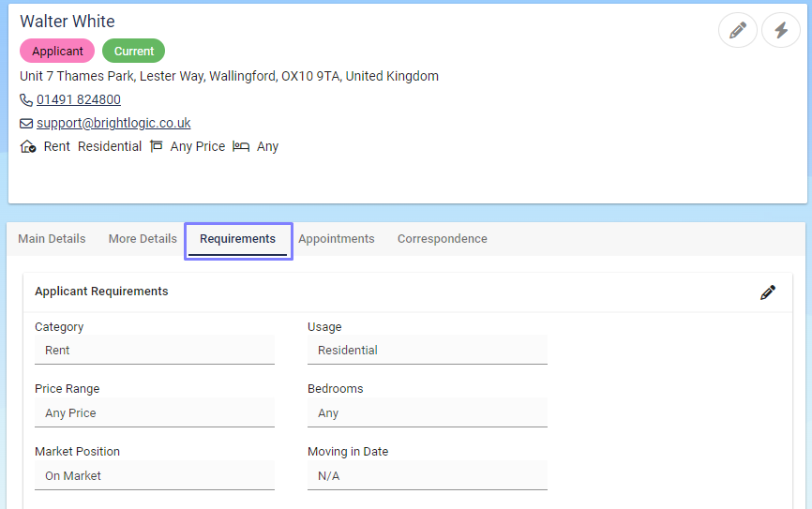Go to the Appointments tab
Viewport: 812px width, 509px height.
336,239
